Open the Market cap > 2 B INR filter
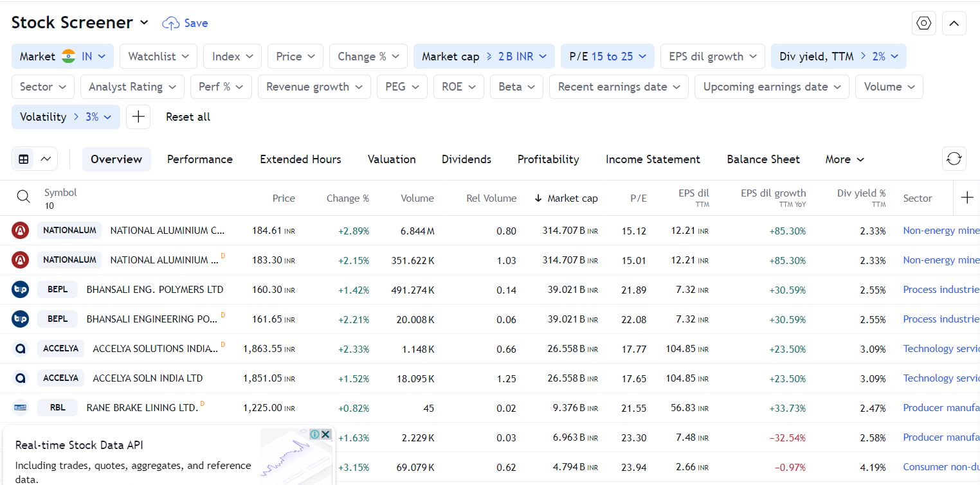980x485 pixels. pos(484,57)
